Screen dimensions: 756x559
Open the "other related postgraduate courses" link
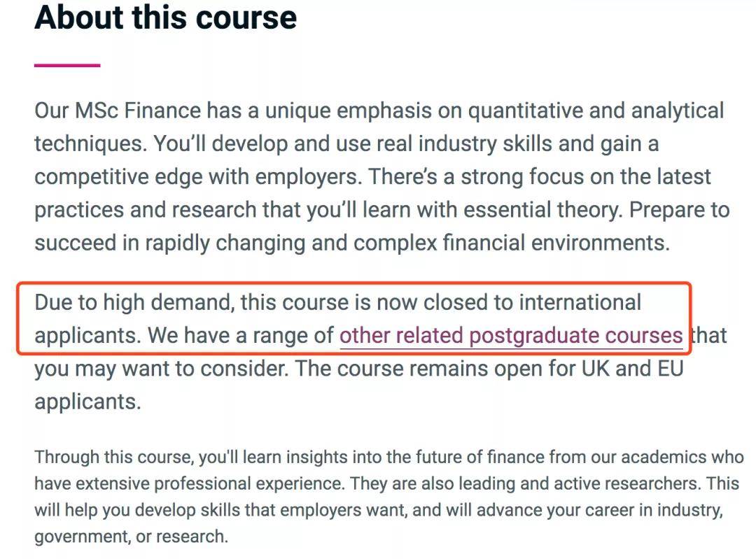click(x=510, y=336)
